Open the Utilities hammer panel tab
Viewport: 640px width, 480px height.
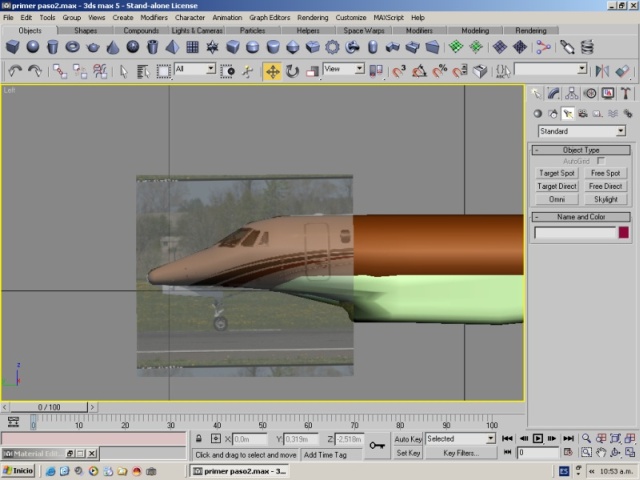pyautogui.click(x=624, y=94)
